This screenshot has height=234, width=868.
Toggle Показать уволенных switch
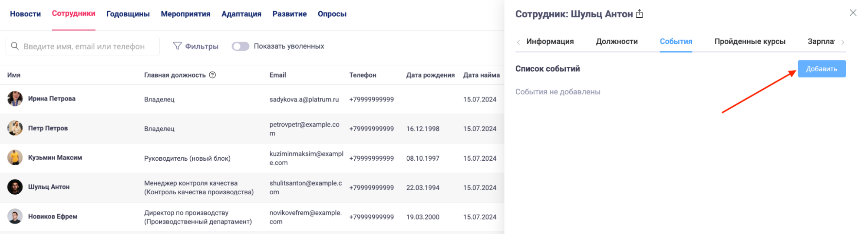click(240, 46)
